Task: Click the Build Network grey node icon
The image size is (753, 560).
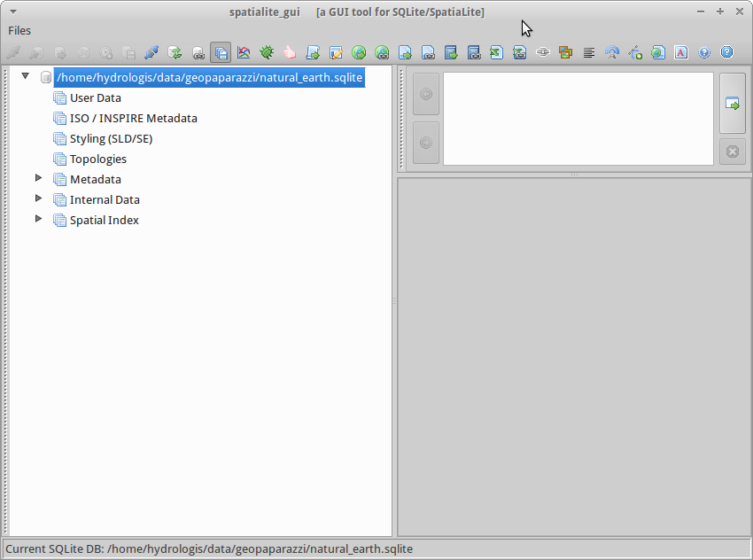Action: coord(543,52)
